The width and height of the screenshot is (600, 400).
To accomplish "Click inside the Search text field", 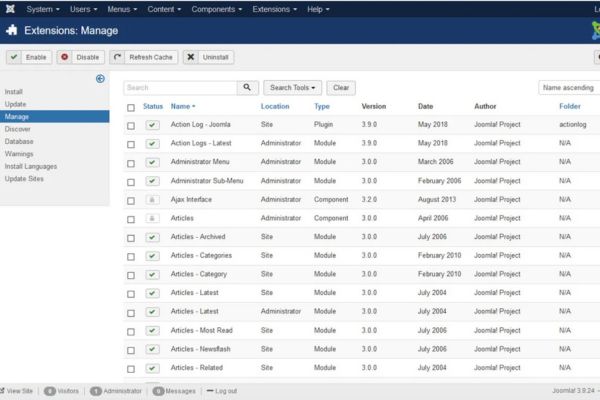I will 180,88.
